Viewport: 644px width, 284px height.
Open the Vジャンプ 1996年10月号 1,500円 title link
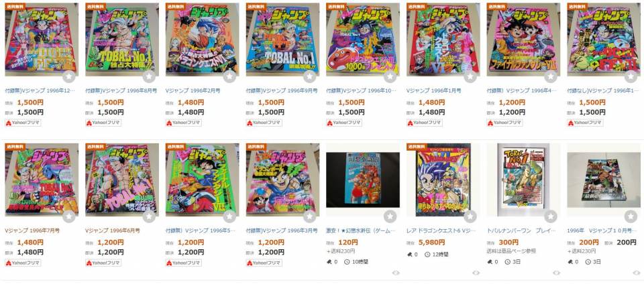point(362,90)
